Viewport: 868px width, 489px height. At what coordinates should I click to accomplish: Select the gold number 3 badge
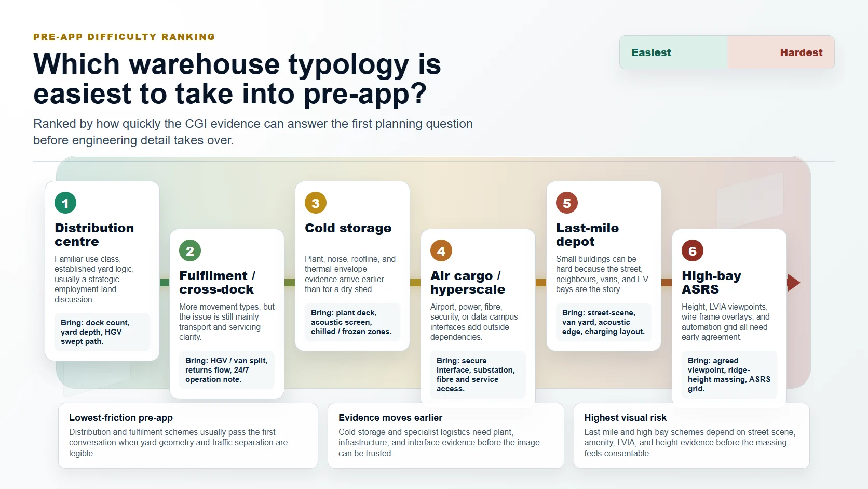coord(316,203)
